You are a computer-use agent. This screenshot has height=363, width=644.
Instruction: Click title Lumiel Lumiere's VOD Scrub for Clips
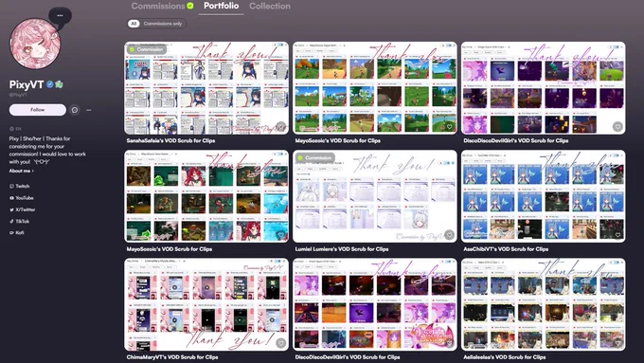(x=342, y=249)
